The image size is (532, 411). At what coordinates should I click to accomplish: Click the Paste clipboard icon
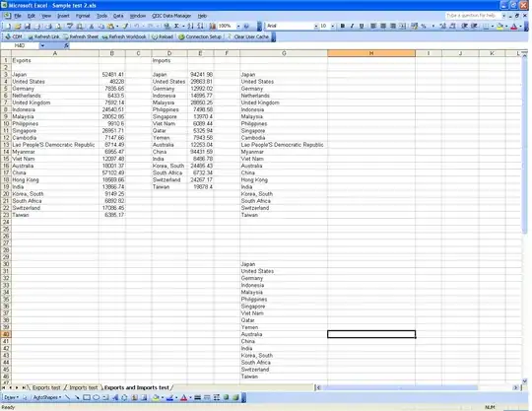pos(110,26)
